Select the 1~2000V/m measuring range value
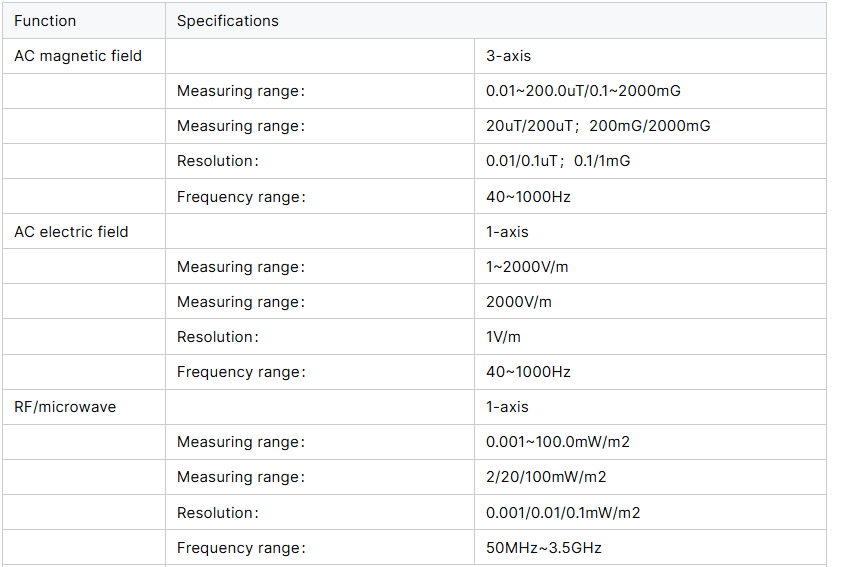847x567 pixels. pos(527,267)
